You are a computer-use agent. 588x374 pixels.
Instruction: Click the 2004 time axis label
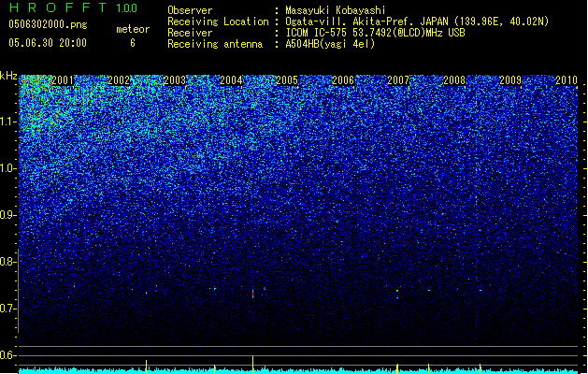click(231, 79)
